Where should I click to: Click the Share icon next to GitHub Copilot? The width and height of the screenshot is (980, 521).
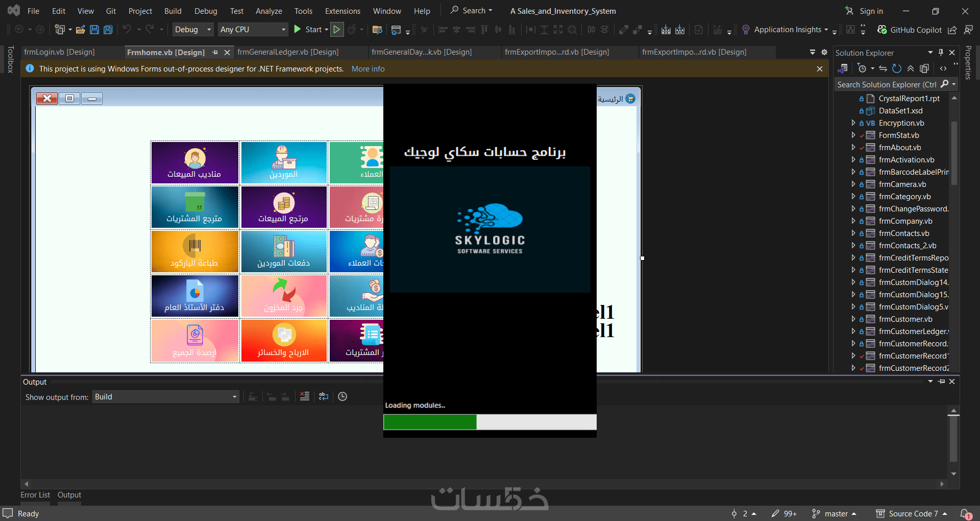[952, 30]
